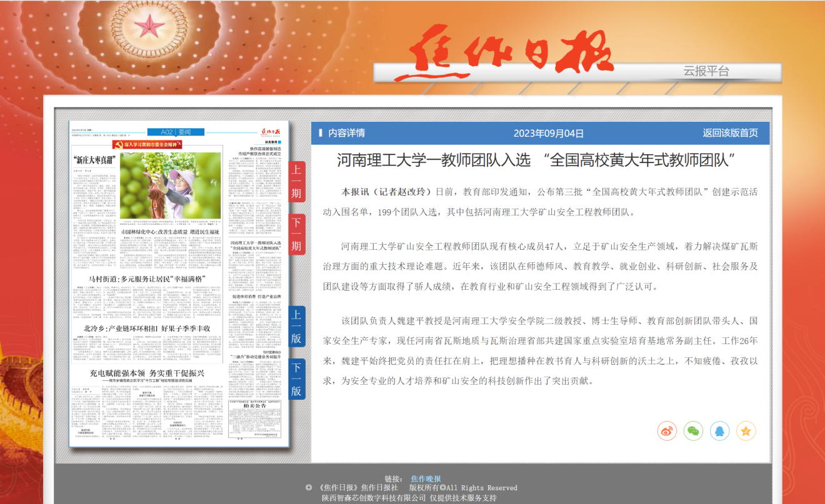Viewport: 825px width, 504px height.
Task: Open previous page 上一版
Action: pyautogui.click(x=296, y=327)
